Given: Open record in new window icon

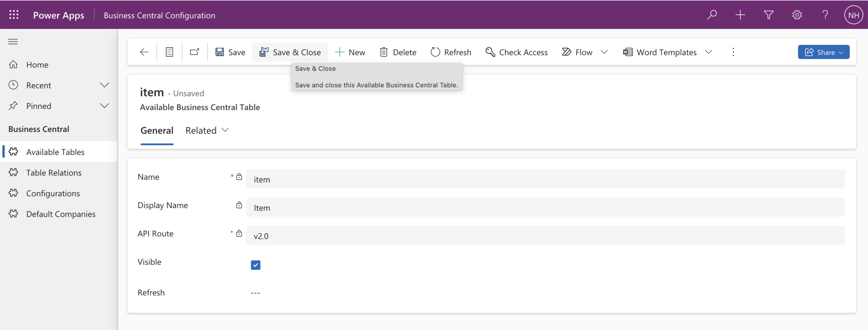Looking at the screenshot, I should click(x=195, y=52).
